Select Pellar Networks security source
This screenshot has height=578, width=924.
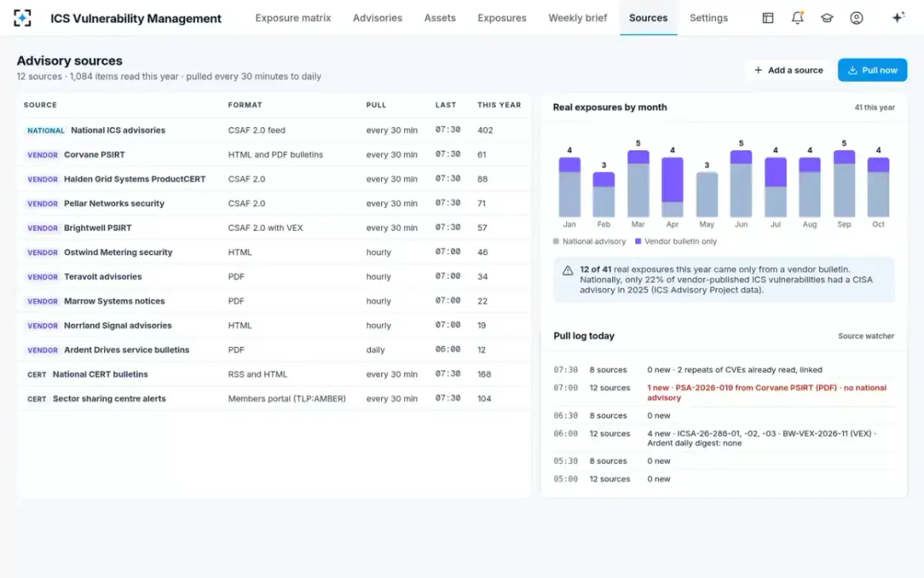[274, 203]
